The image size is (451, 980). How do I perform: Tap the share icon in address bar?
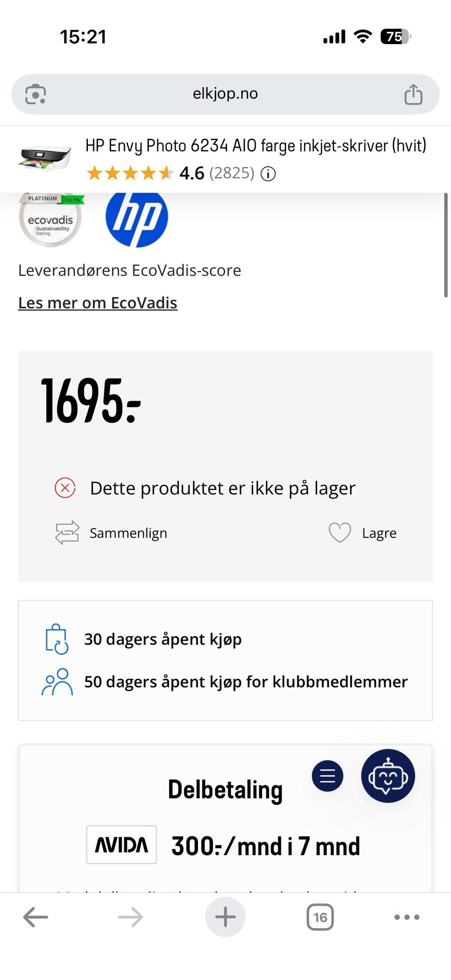point(413,94)
